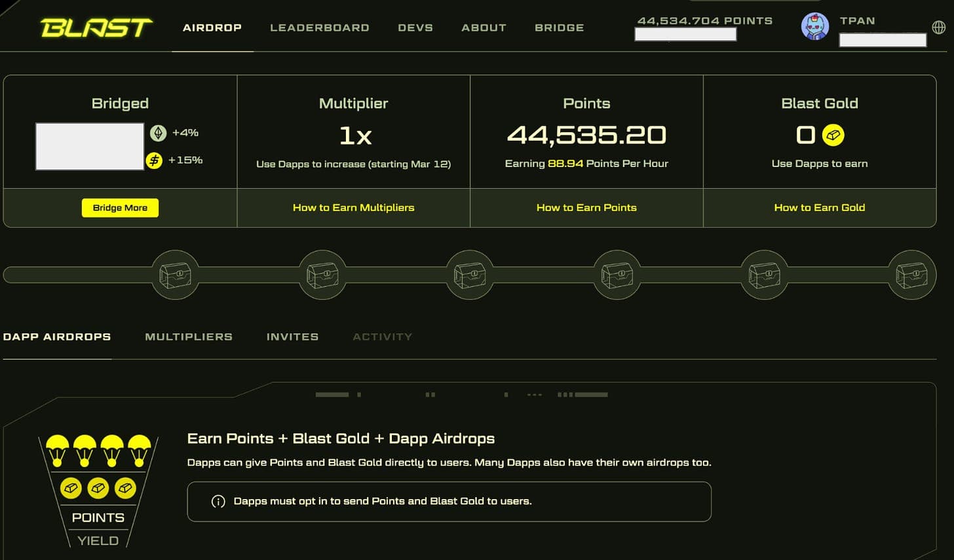Click the +15% yield text
This screenshot has height=560, width=954.
point(185,160)
